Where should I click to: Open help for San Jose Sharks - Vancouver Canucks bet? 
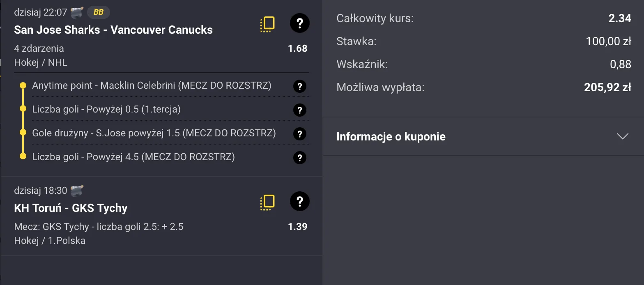tap(299, 24)
